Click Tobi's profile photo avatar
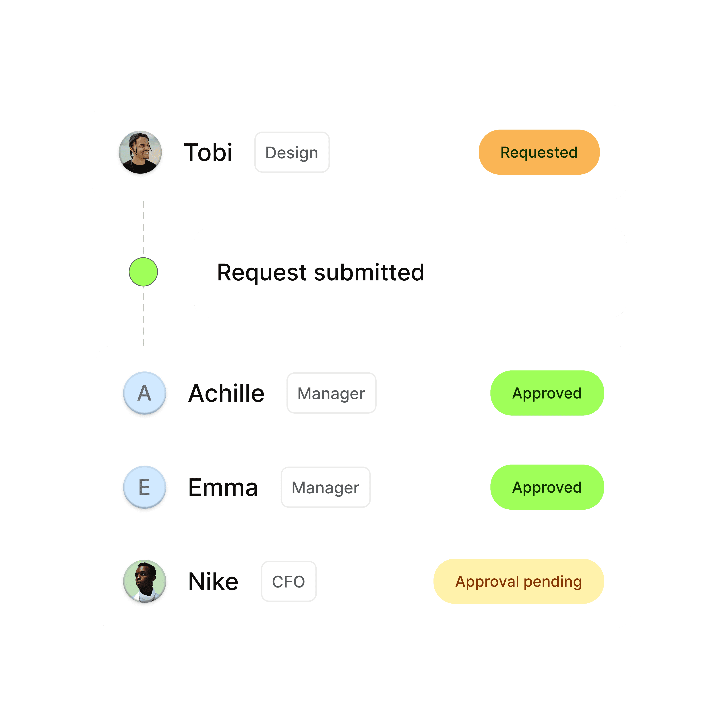728x705 pixels. pos(140,152)
